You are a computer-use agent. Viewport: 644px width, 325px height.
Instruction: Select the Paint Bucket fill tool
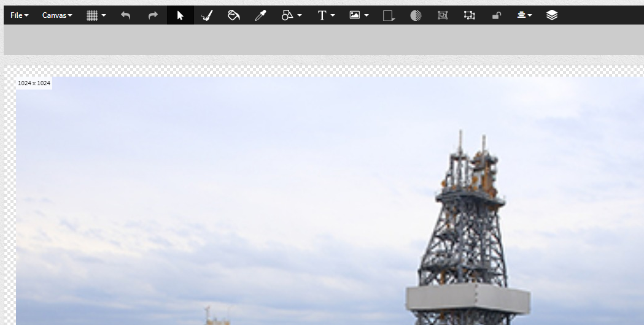coord(234,15)
